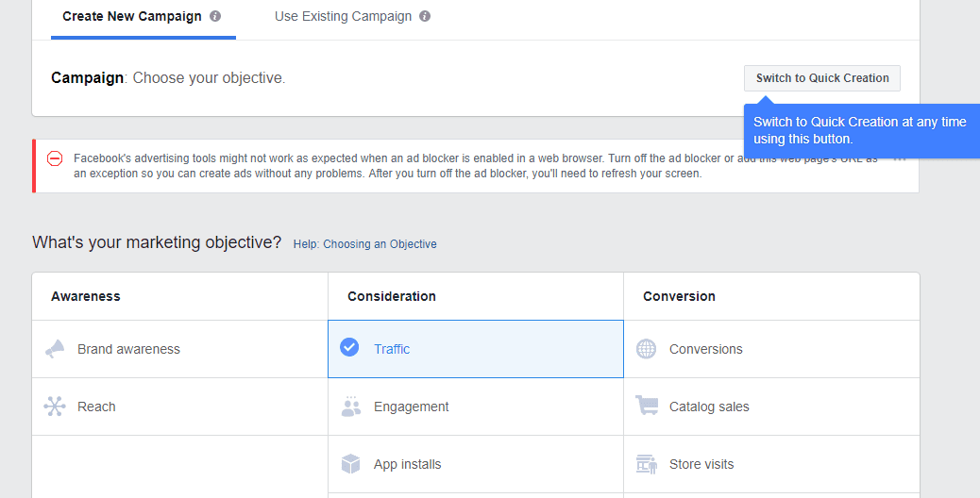Image resolution: width=980 pixels, height=498 pixels.
Task: Click the red ad blocker warning icon
Action: pos(55,158)
